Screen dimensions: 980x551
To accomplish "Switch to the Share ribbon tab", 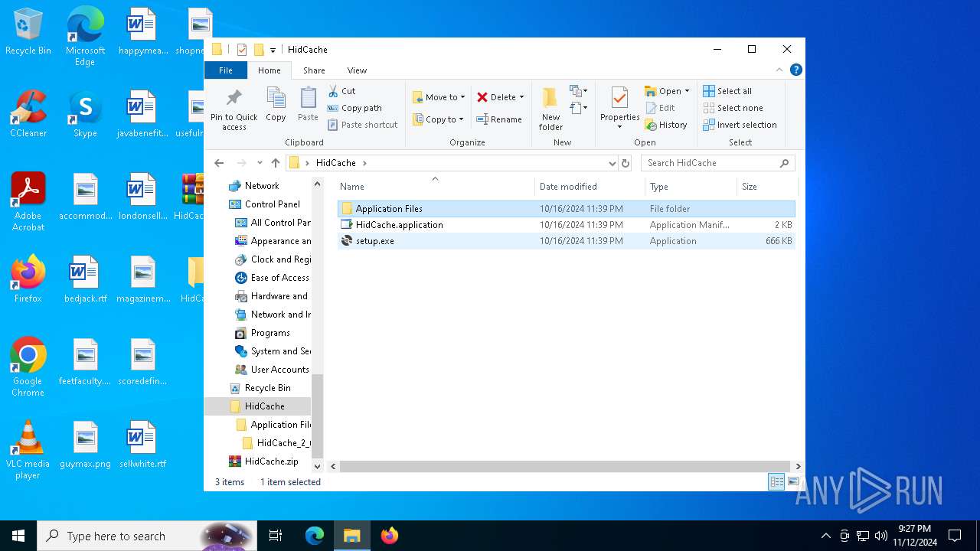I will coord(314,70).
